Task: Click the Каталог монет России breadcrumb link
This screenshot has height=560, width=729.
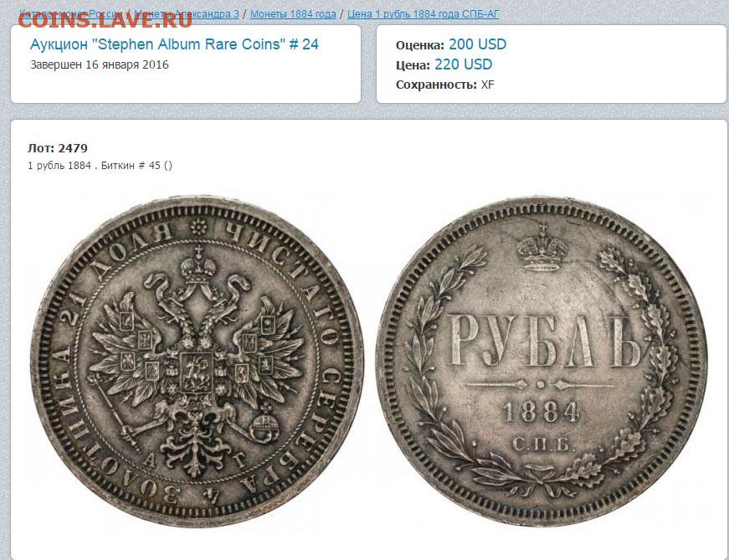Action: click(x=70, y=14)
